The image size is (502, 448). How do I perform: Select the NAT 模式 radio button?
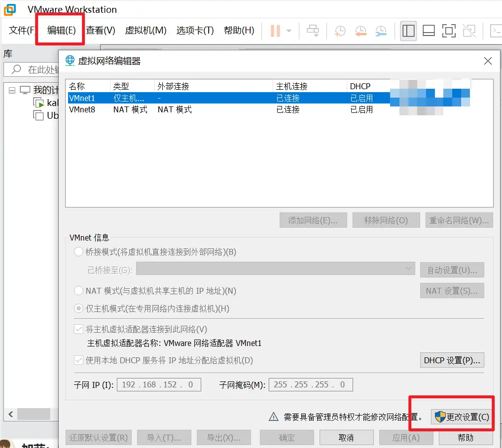78,291
